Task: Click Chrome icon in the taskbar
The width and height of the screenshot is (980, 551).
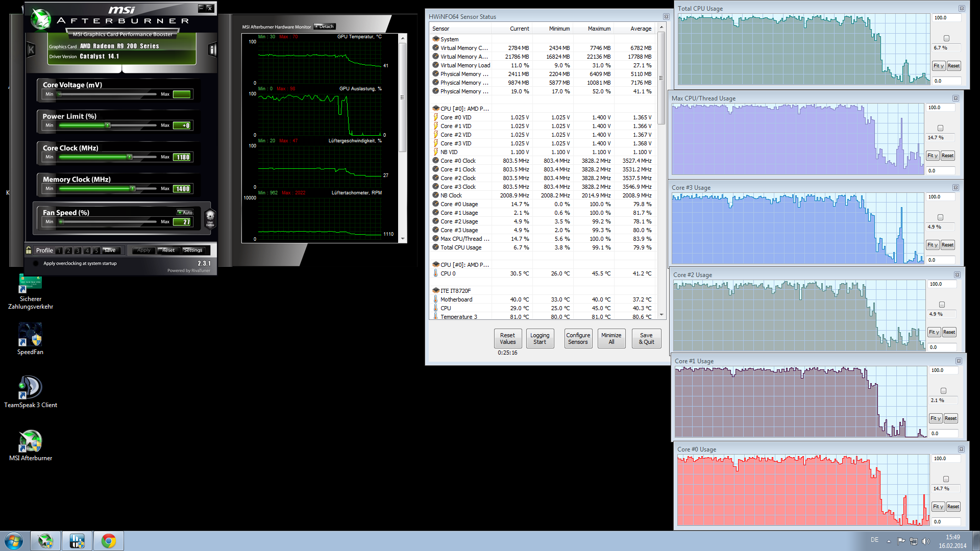Action: pyautogui.click(x=108, y=541)
